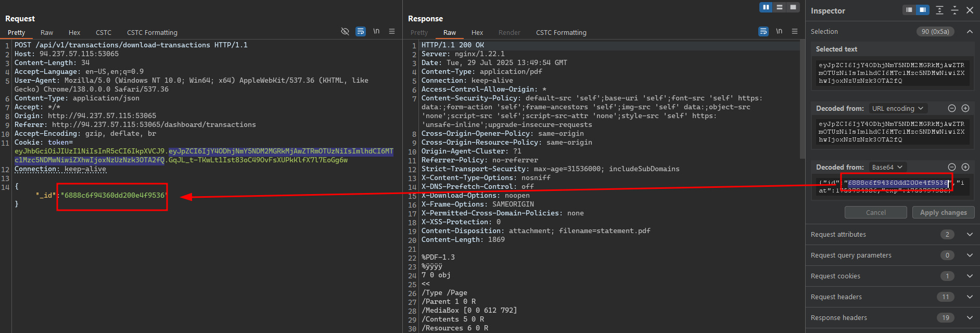Open the Base64 decoding dropdown
Image resolution: width=980 pixels, height=333 pixels.
click(887, 167)
